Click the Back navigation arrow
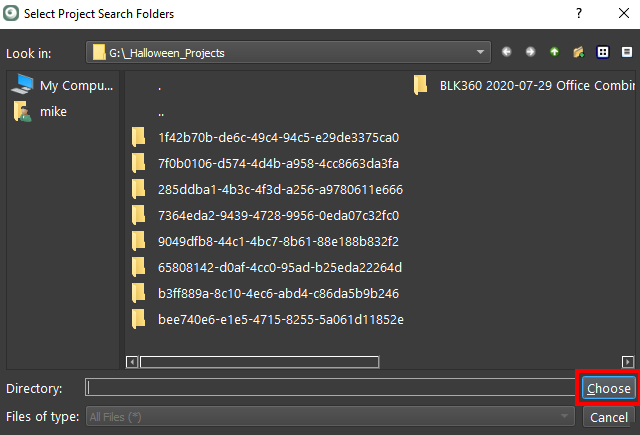Image resolution: width=640 pixels, height=435 pixels. pyautogui.click(x=507, y=52)
